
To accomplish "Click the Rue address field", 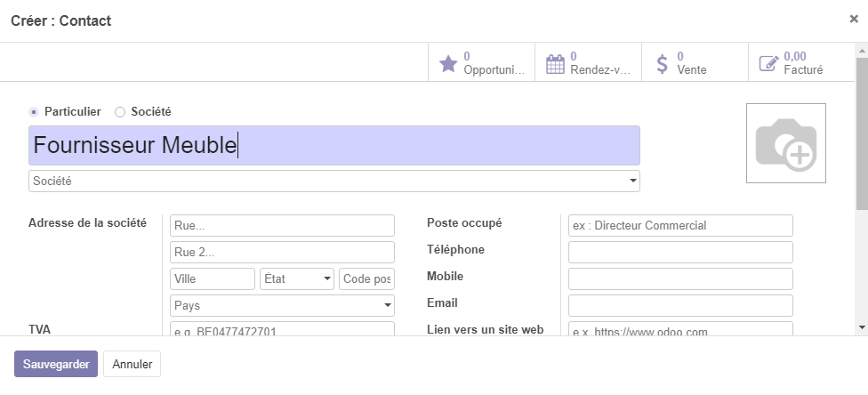I will pyautogui.click(x=282, y=226).
